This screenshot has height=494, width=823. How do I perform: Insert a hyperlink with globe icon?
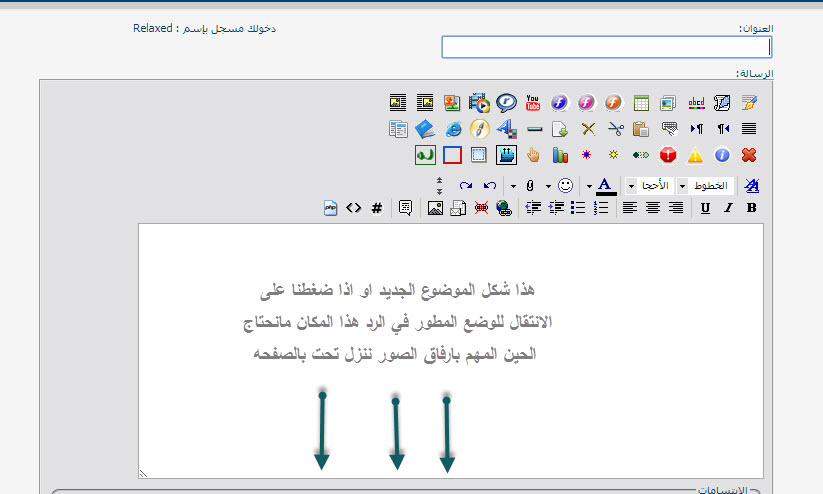[x=504, y=208]
